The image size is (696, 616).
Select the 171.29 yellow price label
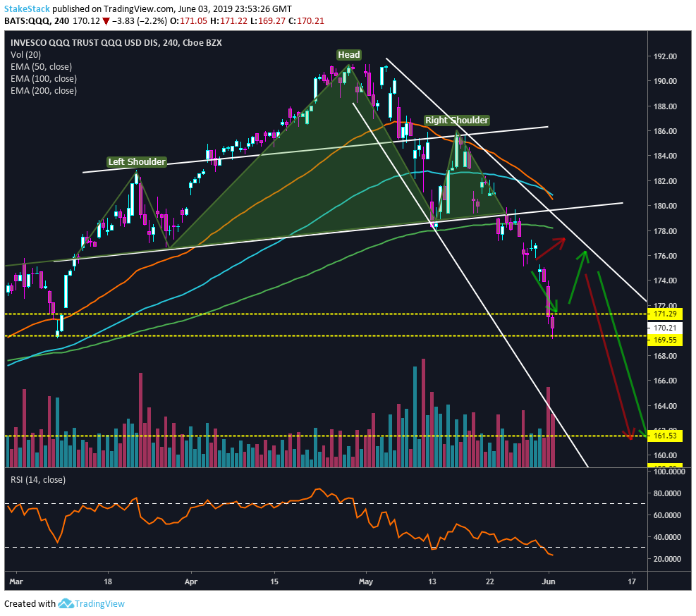tap(665, 314)
